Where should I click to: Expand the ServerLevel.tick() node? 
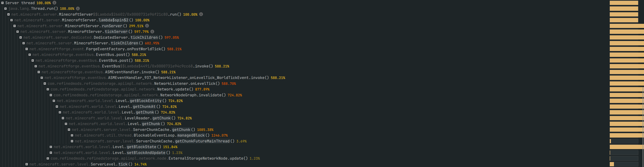[x=26, y=164]
